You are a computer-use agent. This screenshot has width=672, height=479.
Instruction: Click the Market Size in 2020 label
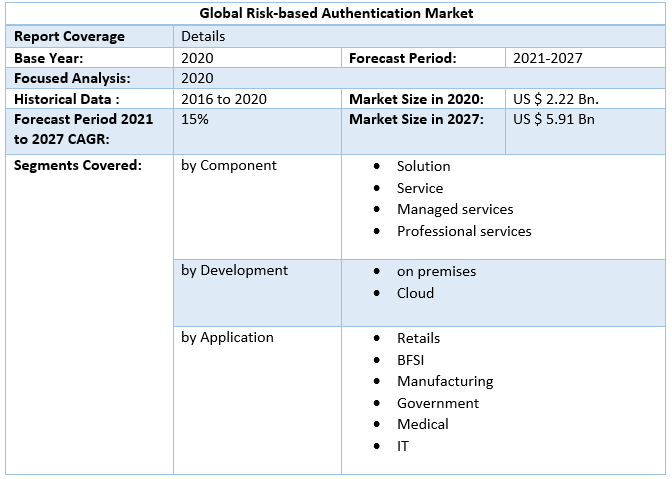[416, 99]
